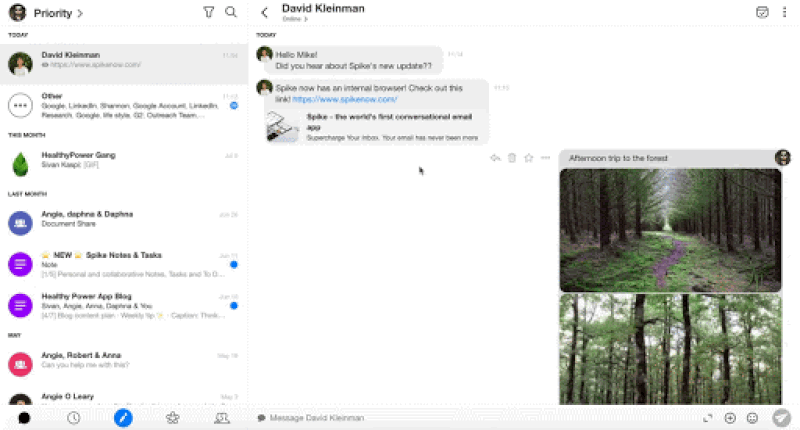This screenshot has height=430, width=800.
Task: Toggle unread dot on Other row
Action: point(234,106)
